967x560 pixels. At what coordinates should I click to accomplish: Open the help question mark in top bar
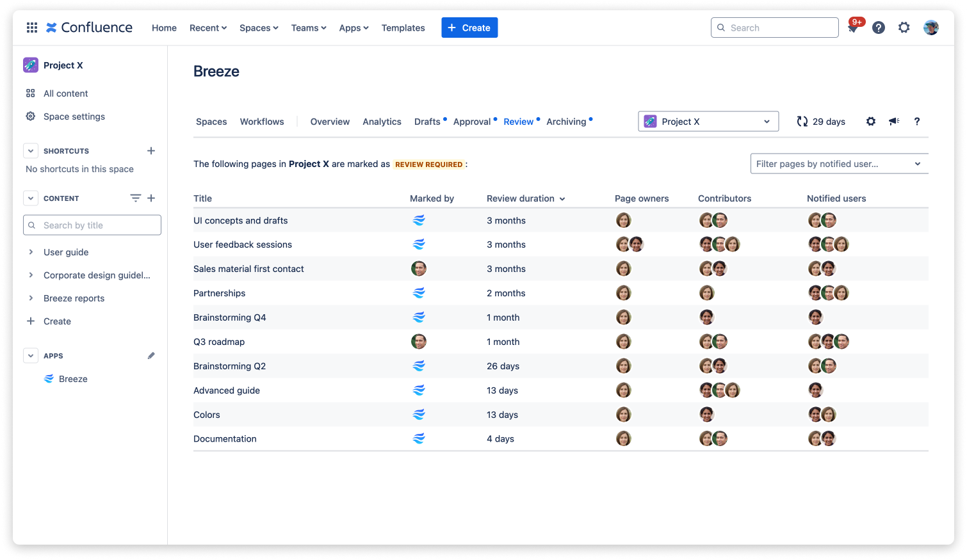tap(879, 28)
